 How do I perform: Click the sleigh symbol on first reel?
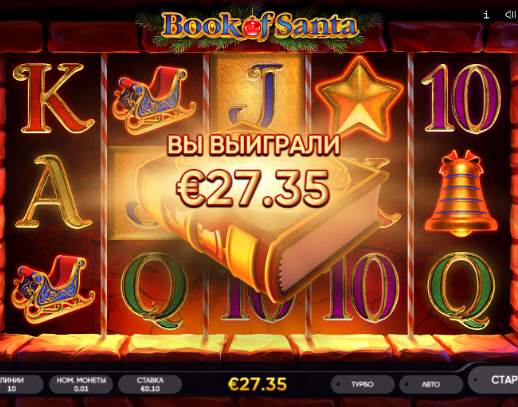pos(53,289)
